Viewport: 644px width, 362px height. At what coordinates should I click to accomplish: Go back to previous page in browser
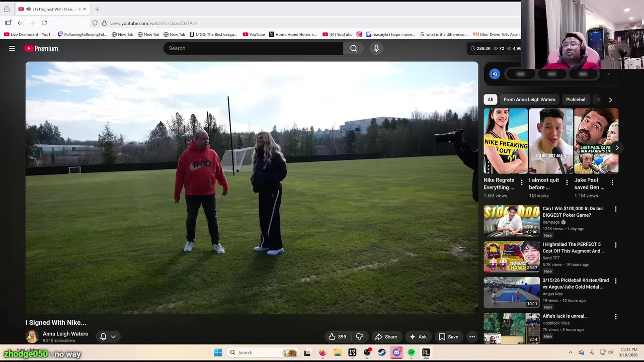[x=20, y=23]
